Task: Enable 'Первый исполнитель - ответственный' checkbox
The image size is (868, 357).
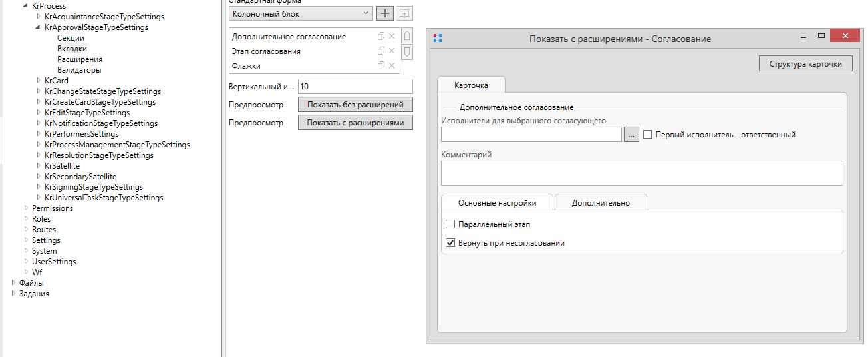Action: click(x=648, y=135)
